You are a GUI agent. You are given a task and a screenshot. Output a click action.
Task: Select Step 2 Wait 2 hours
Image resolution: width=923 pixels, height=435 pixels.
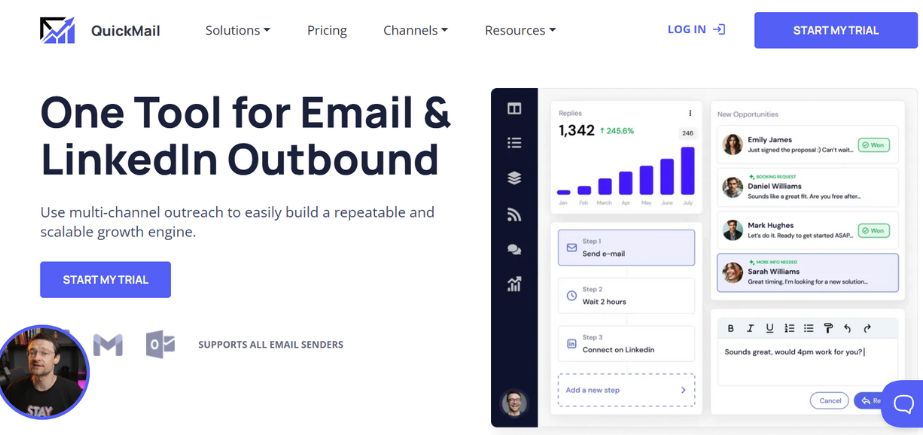coord(626,295)
